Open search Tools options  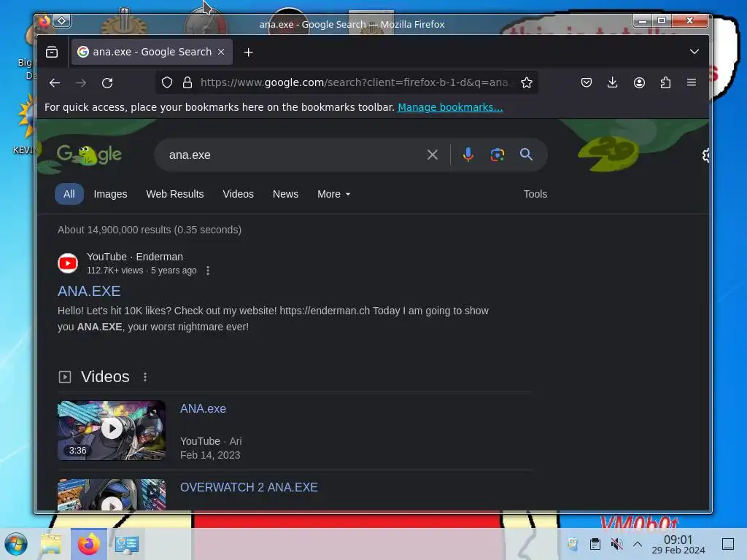(535, 194)
